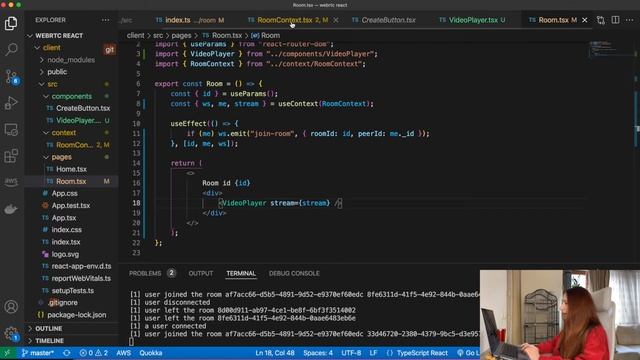Split the editor right
Image resolution: width=640 pixels, height=360 pixels.
pos(615,20)
